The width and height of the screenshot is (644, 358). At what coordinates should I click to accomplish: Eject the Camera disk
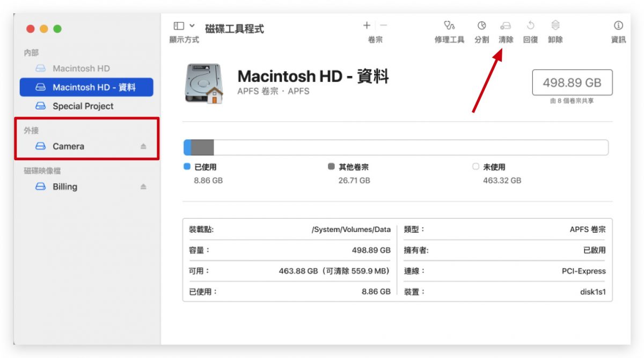[143, 146]
